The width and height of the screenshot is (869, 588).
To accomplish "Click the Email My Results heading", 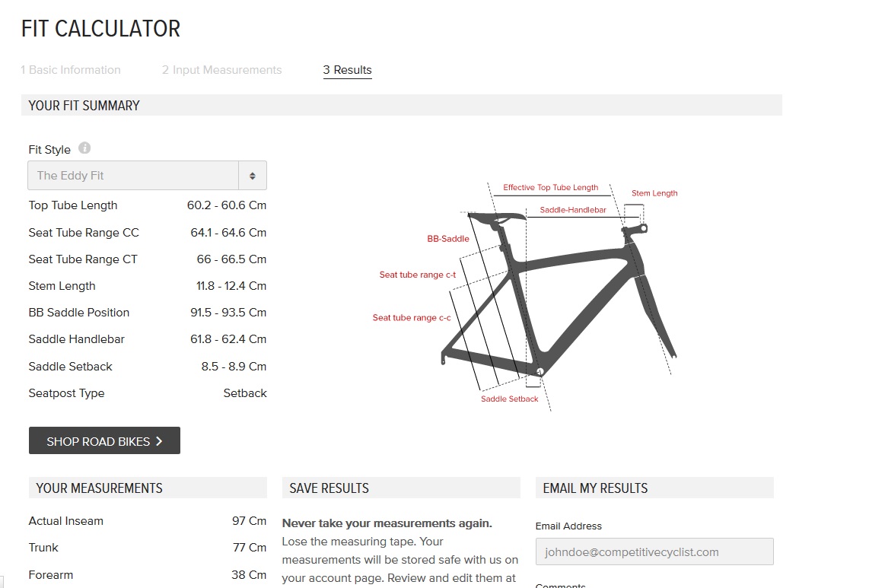I will pyautogui.click(x=595, y=488).
